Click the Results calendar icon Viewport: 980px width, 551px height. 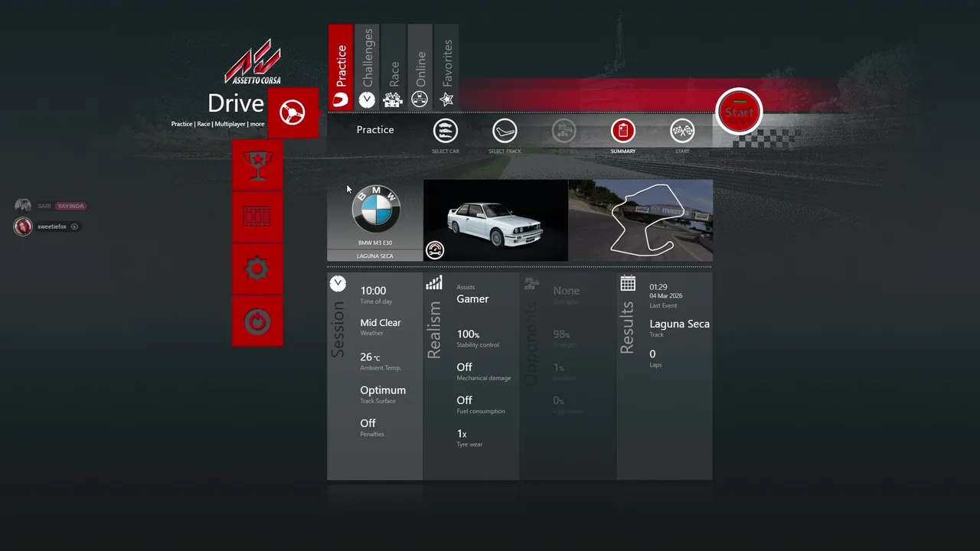tap(628, 283)
